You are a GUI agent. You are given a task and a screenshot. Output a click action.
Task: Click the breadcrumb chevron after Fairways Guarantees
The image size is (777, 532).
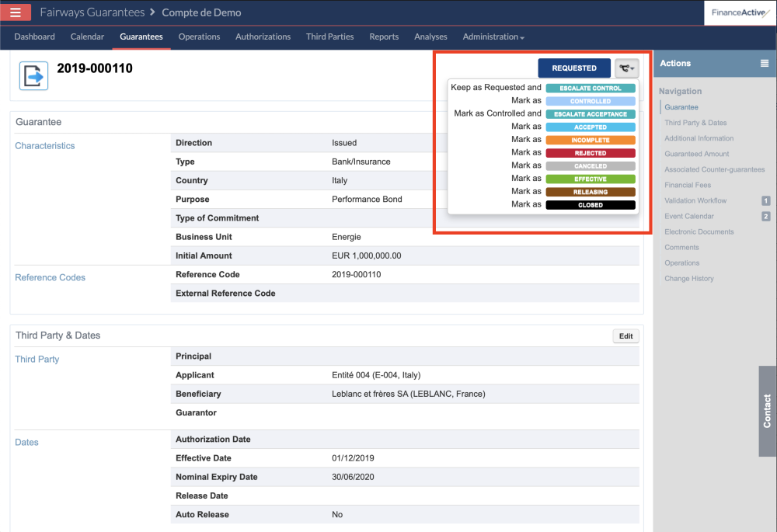tap(152, 12)
